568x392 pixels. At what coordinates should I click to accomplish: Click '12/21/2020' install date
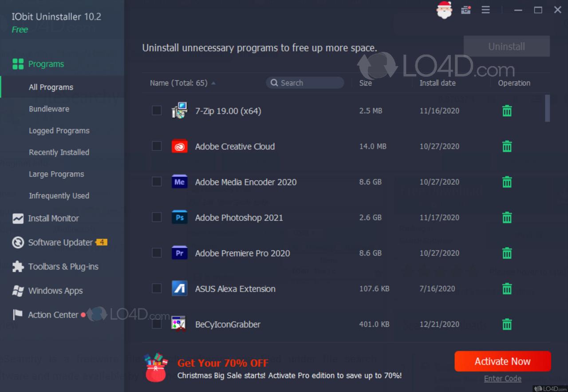click(x=439, y=324)
